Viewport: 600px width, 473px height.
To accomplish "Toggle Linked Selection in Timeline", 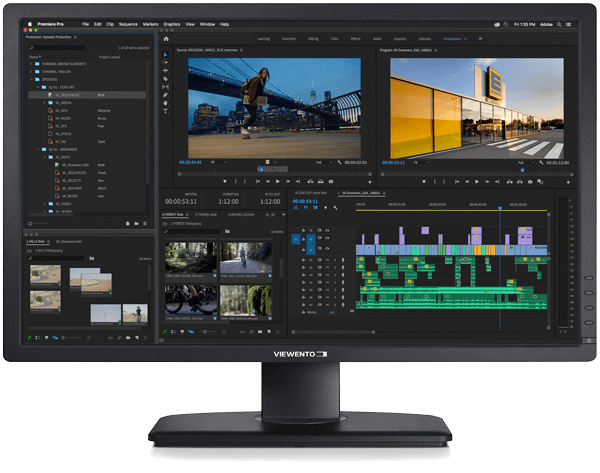I will click(315, 208).
